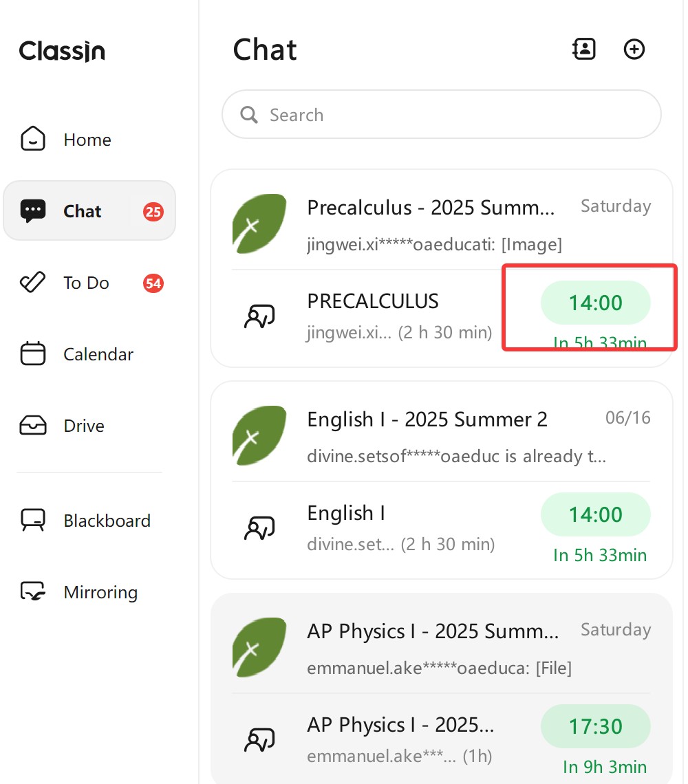Click the AP Physics 17:30 class time button
688x784 pixels.
pyautogui.click(x=595, y=726)
